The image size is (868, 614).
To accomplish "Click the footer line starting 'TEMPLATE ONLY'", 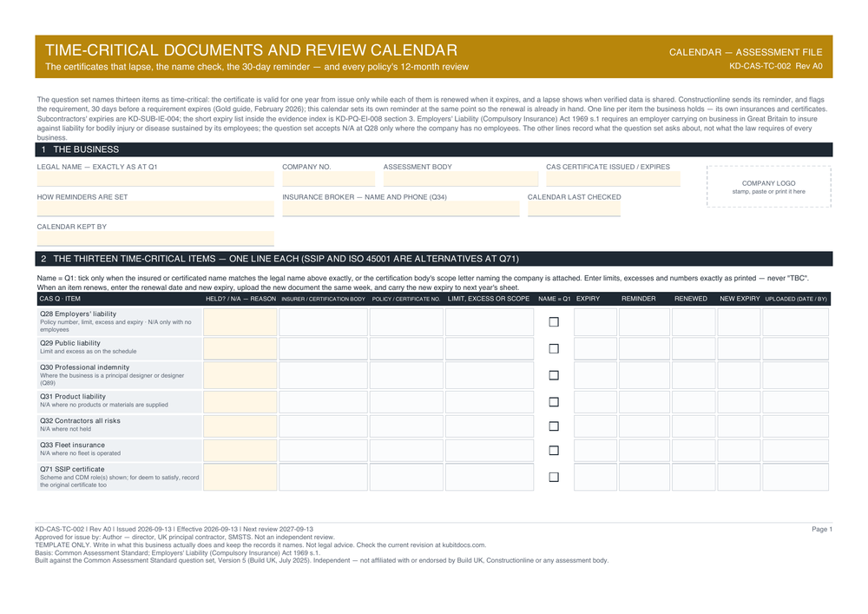I will click(x=260, y=545).
